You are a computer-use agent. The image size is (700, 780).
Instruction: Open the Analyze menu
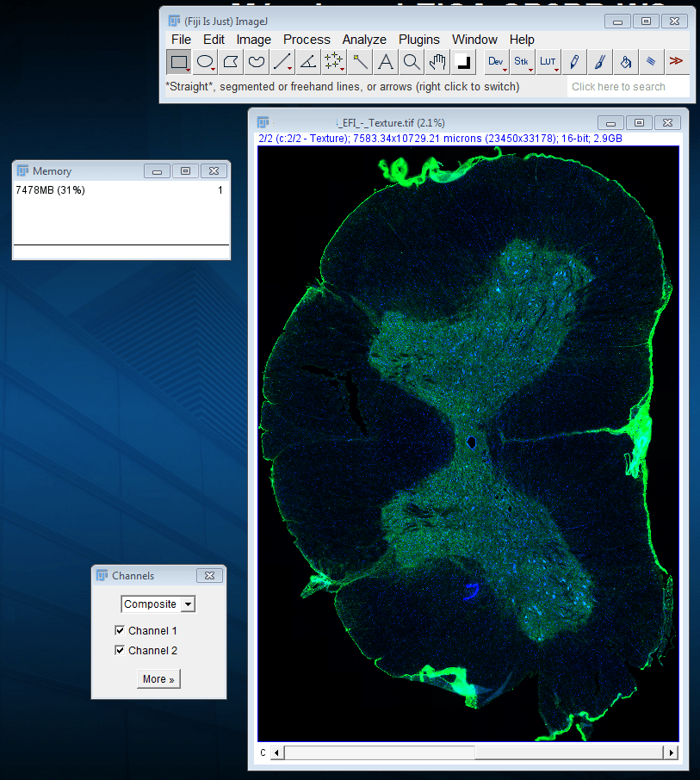point(364,40)
